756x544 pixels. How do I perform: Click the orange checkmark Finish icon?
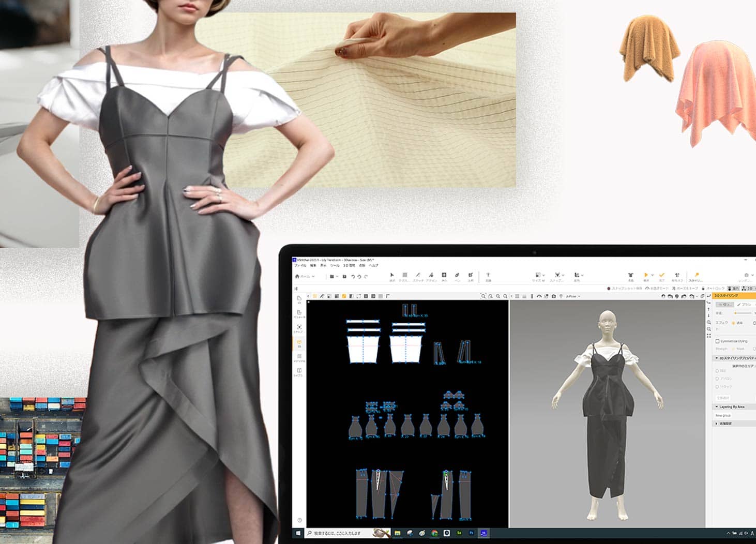click(661, 275)
